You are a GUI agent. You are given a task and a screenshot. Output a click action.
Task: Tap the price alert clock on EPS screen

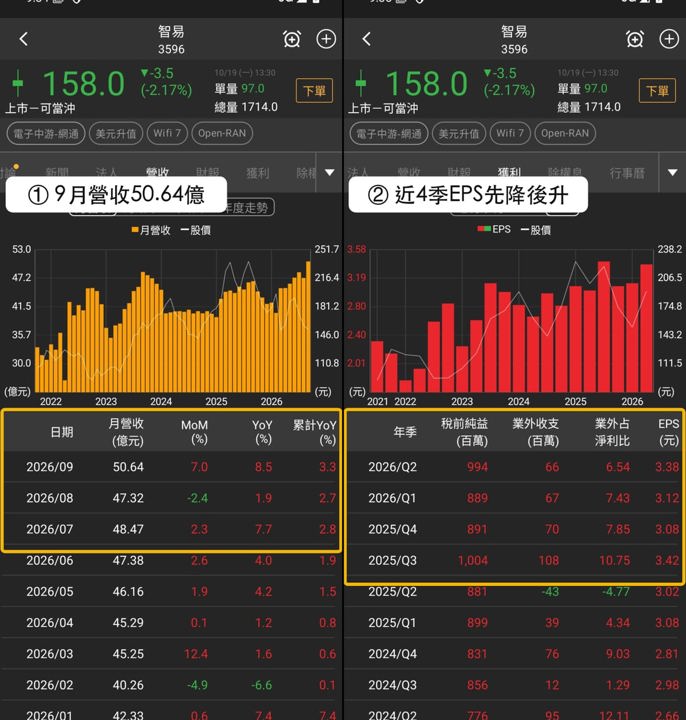(635, 39)
